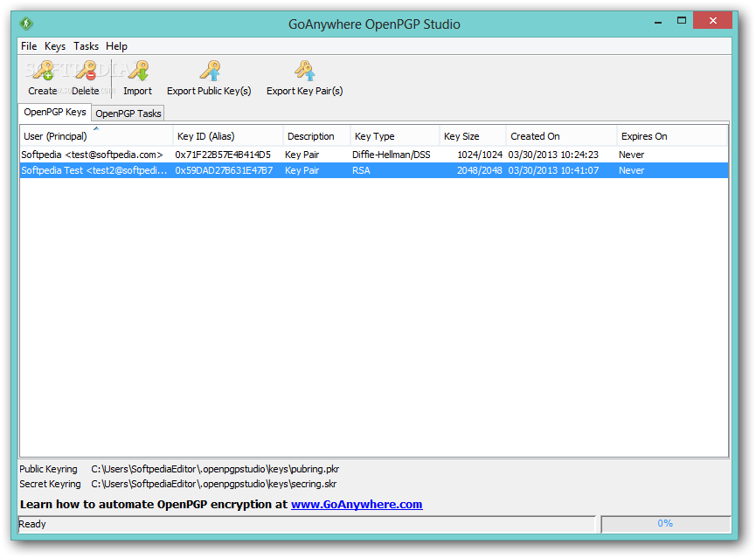Sort by Description column header
The image size is (756, 558).
316,136
